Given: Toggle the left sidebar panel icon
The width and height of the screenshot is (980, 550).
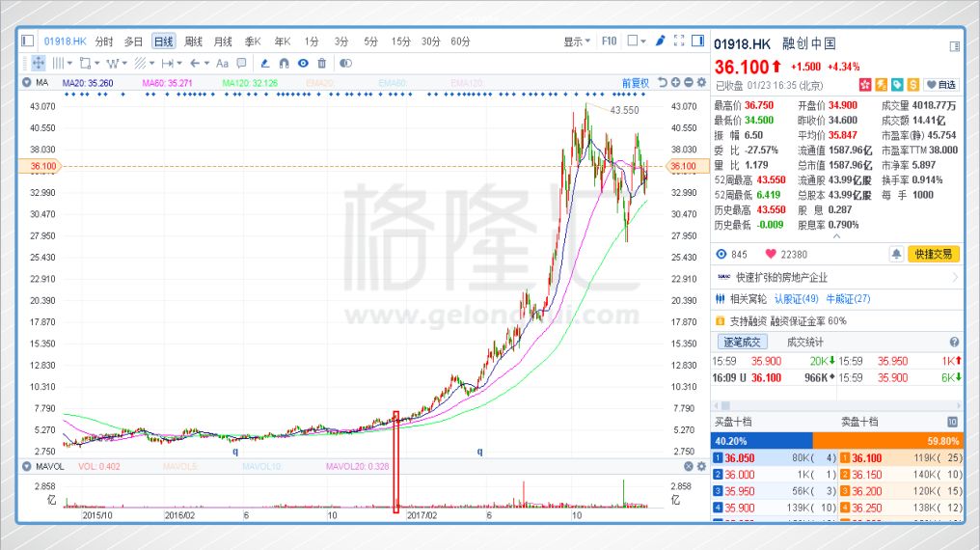Looking at the screenshot, I should 28,41.
